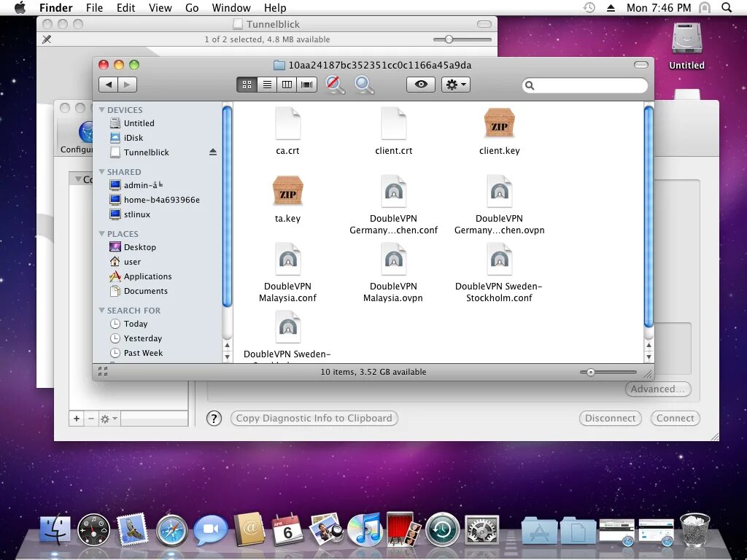Click the Quick Look eye button
Screen dimensions: 747x560
[x=421, y=85]
